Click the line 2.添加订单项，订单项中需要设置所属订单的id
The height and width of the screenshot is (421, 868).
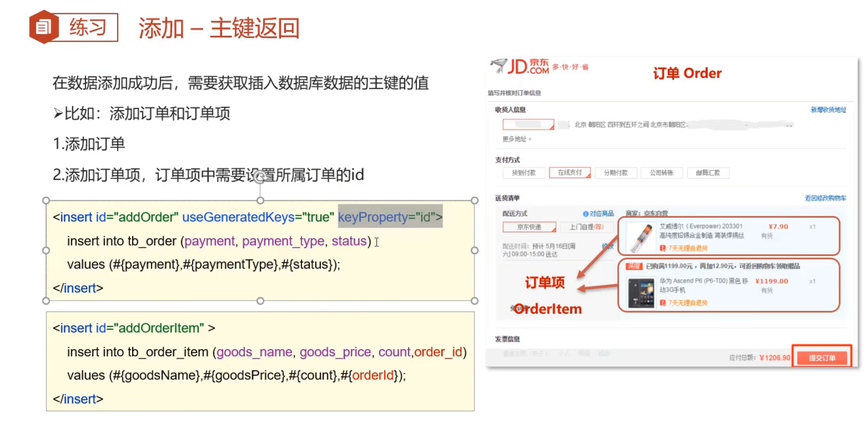coord(208,175)
